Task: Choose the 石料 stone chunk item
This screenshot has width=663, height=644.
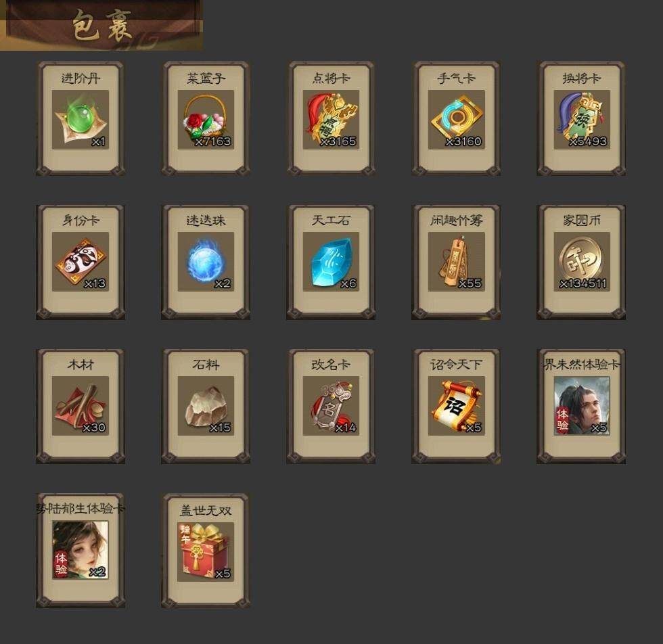Action: [206, 406]
